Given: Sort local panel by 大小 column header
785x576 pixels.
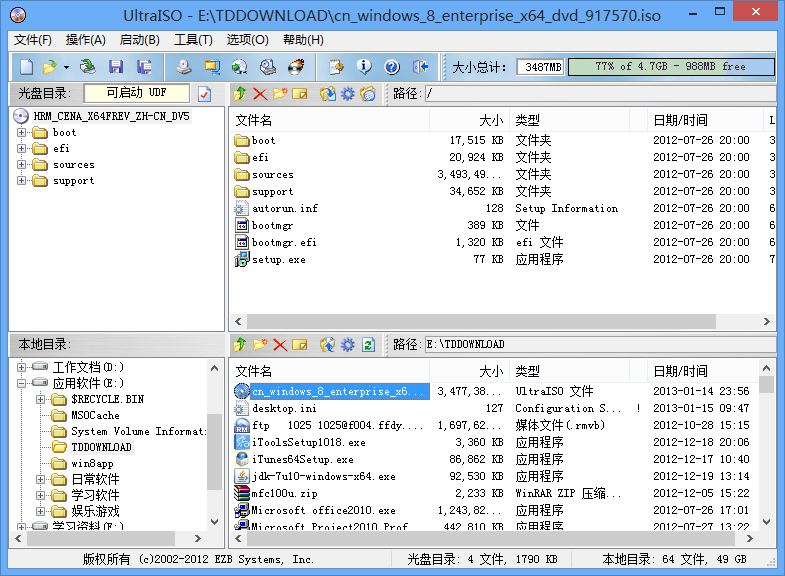Looking at the screenshot, I should (x=469, y=371).
